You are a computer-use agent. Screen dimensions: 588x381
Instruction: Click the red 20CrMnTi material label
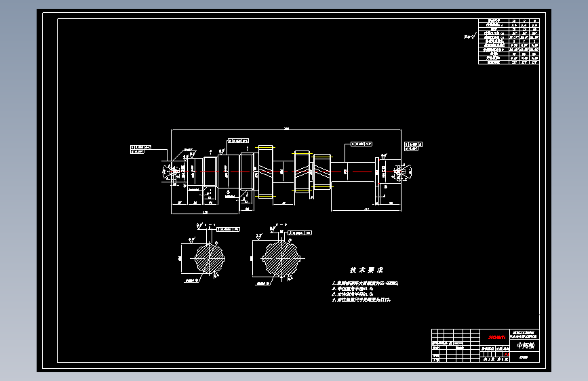496,338
